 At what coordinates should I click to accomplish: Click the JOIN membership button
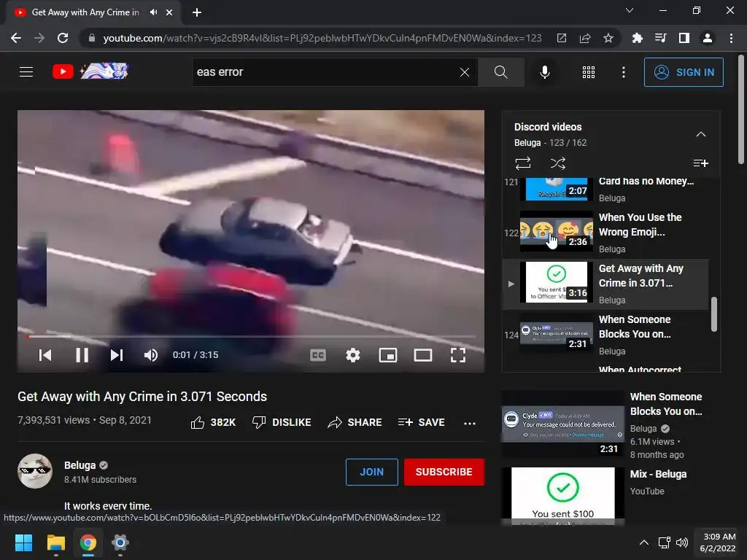(371, 472)
